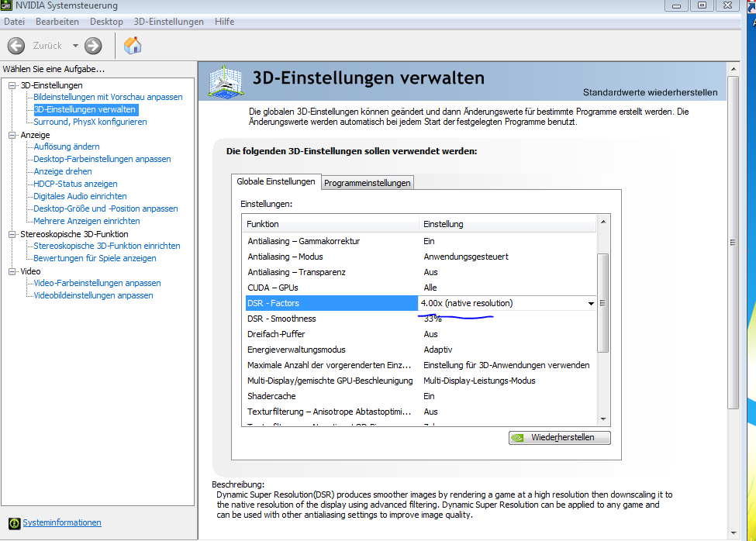This screenshot has height=541, width=756.
Task: Click main panel scroll-up arrow
Action: click(x=734, y=70)
